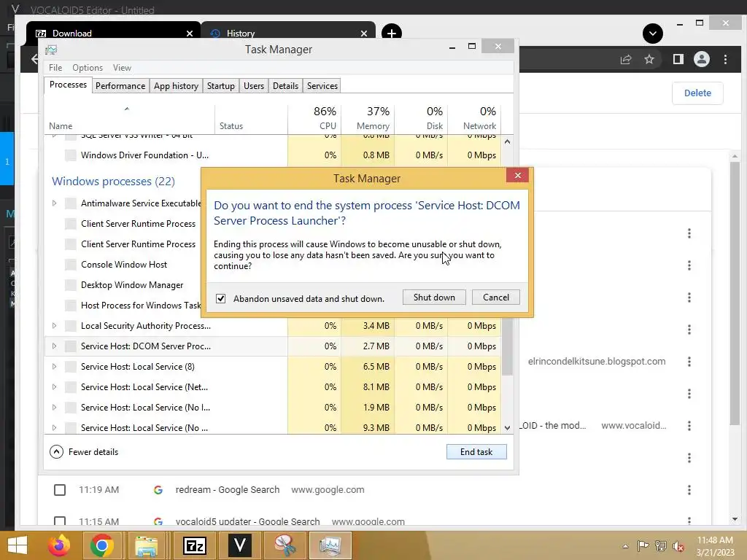This screenshot has width=747, height=560.
Task: Click Task Manager taskbar icon
Action: [x=330, y=545]
